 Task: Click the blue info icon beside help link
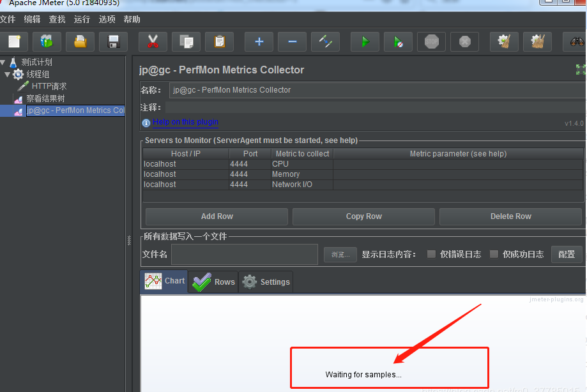[x=146, y=123]
